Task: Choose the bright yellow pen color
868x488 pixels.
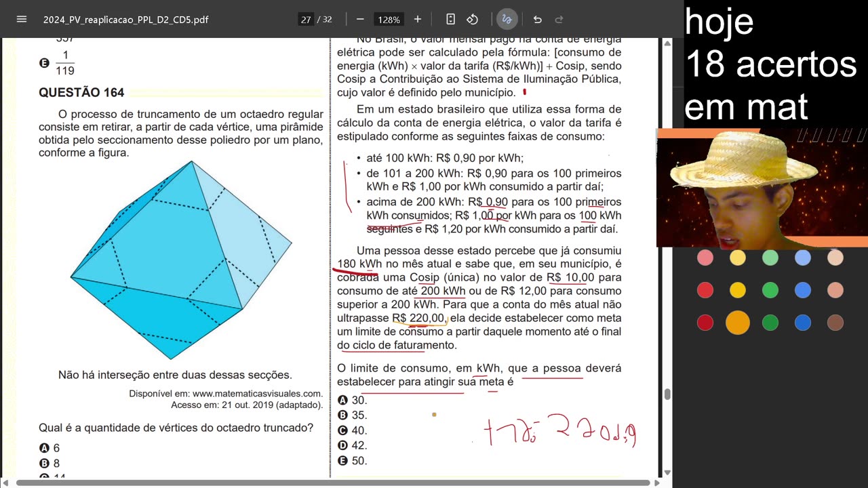Action: [x=738, y=290]
